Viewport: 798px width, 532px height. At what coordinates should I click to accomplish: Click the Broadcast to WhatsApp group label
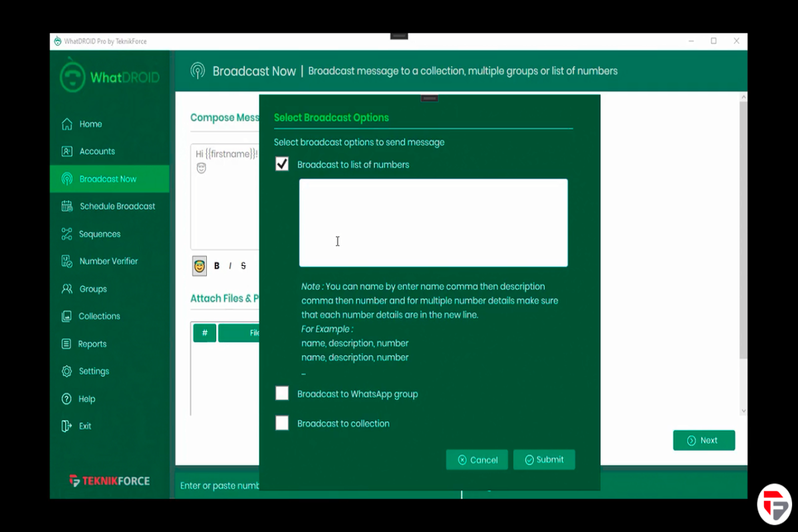[x=358, y=394]
